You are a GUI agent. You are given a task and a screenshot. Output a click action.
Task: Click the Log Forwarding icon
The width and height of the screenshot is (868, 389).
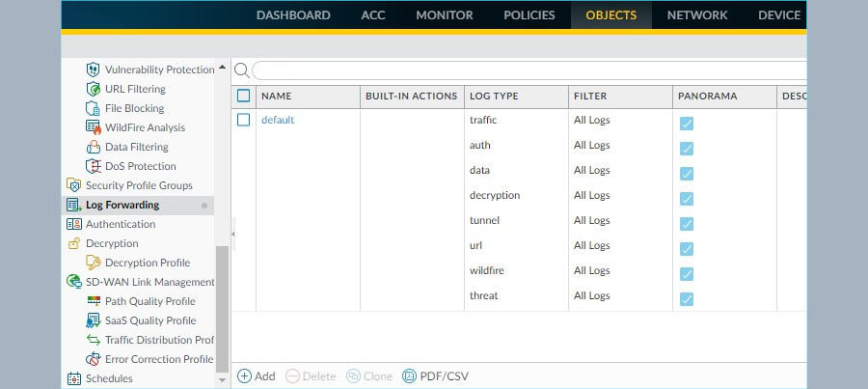(x=73, y=205)
